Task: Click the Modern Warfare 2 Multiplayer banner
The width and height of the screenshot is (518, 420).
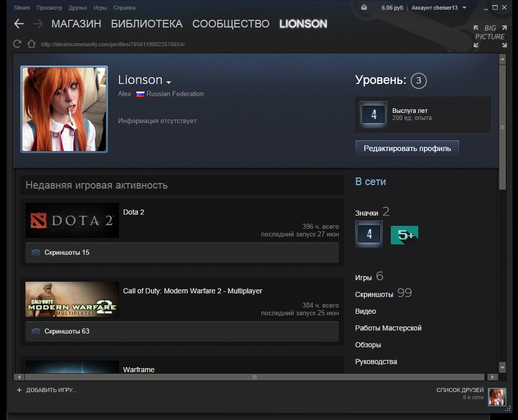Action: [x=72, y=299]
